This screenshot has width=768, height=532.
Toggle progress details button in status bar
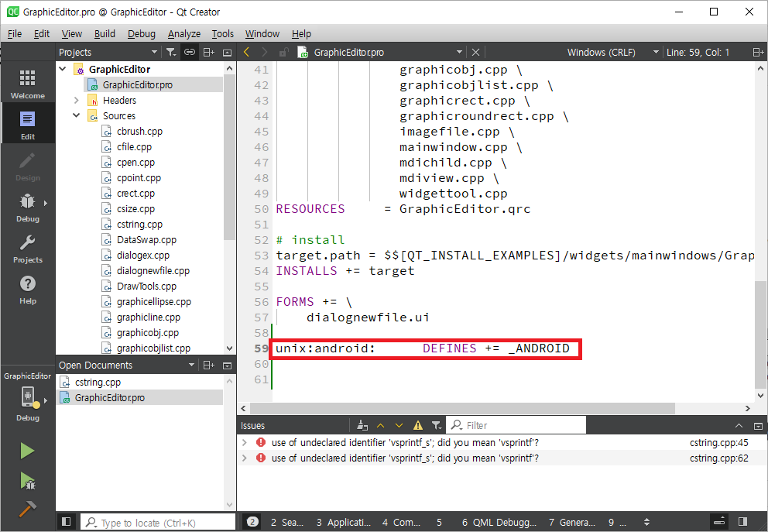[719, 522]
